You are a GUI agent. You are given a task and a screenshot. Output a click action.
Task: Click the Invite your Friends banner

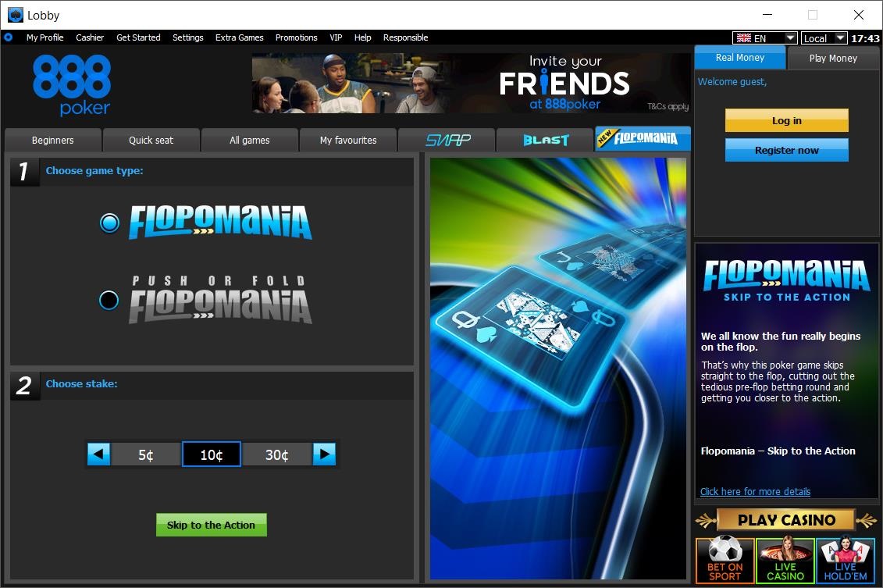coord(472,84)
